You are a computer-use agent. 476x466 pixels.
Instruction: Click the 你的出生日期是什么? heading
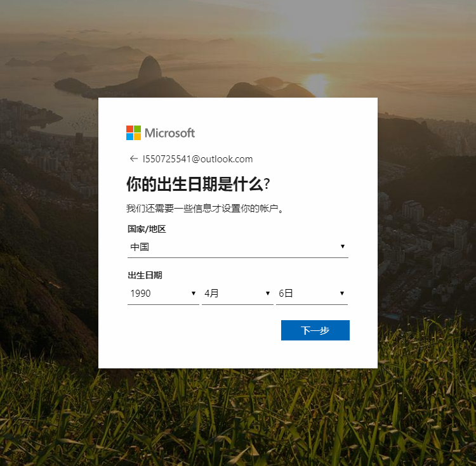[x=198, y=184]
